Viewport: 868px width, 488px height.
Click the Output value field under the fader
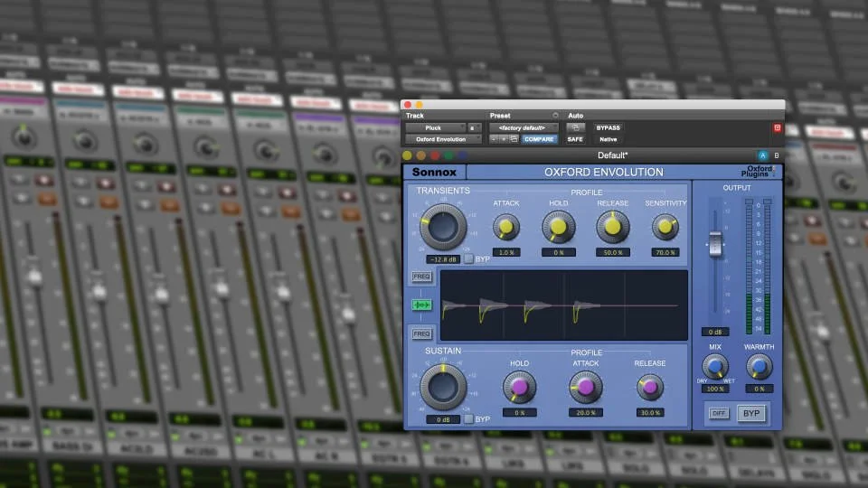pyautogui.click(x=714, y=332)
